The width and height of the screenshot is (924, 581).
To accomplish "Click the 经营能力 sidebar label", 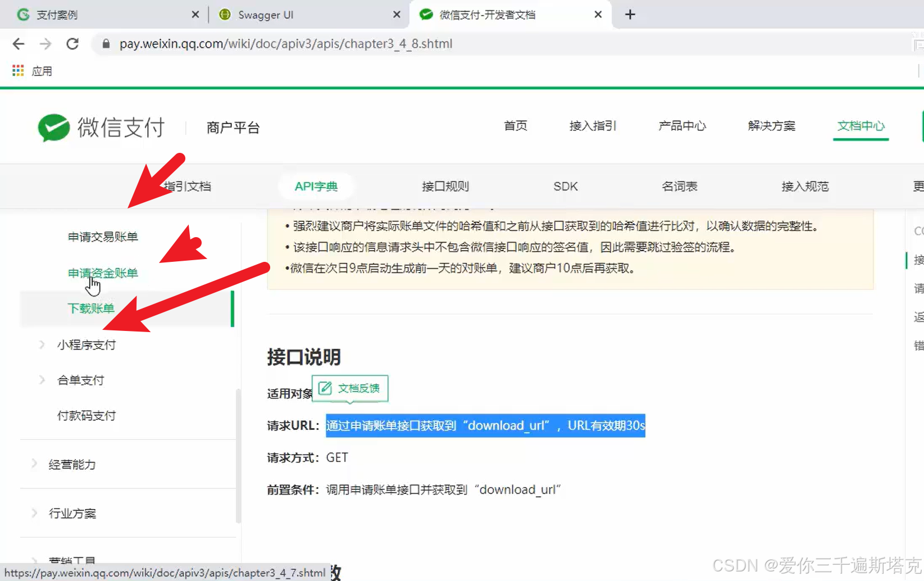I will [72, 465].
